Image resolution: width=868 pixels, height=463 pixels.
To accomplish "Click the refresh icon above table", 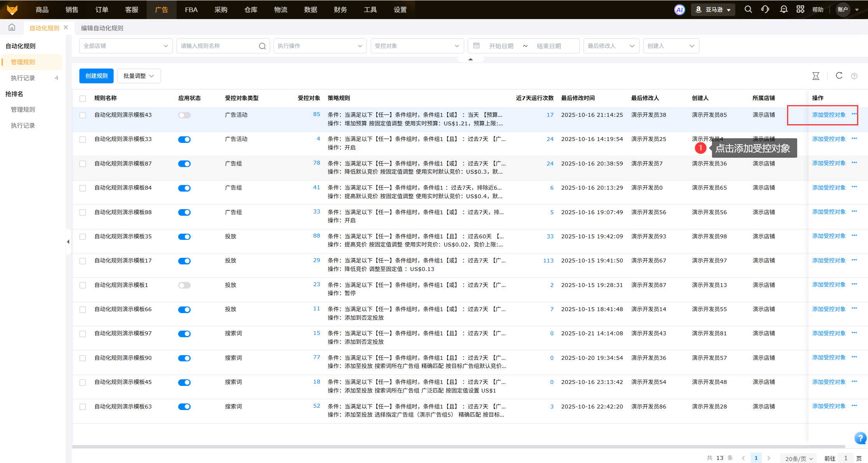I will pos(839,76).
